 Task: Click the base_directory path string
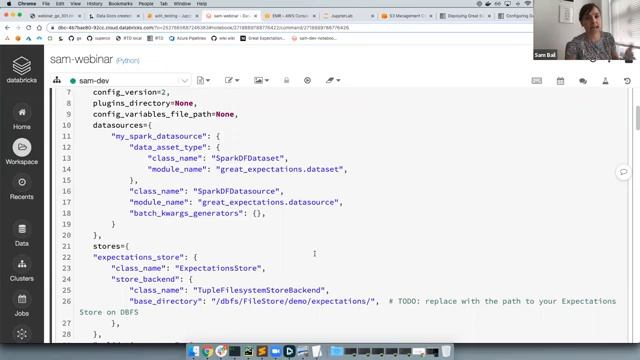pyautogui.click(x=293, y=301)
